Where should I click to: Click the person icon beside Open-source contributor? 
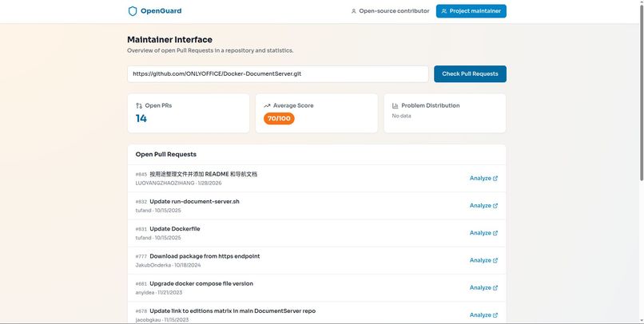coord(354,11)
